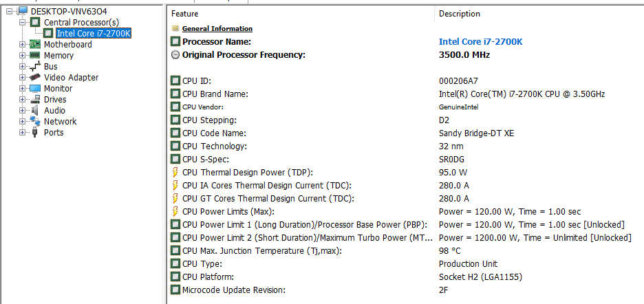This screenshot has width=644, height=304.
Task: Click the Central Processor(s) chip icon
Action: [36, 22]
